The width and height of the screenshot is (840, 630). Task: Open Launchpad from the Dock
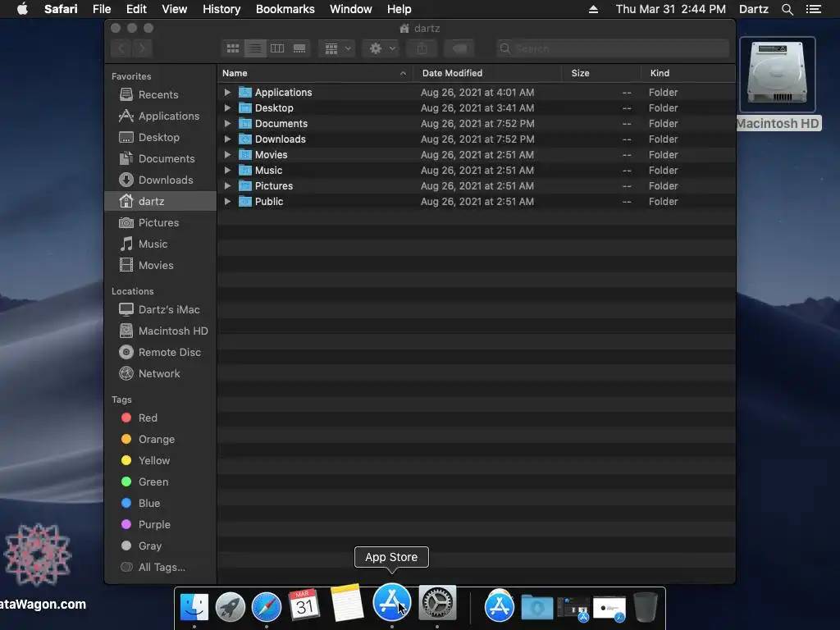(231, 606)
